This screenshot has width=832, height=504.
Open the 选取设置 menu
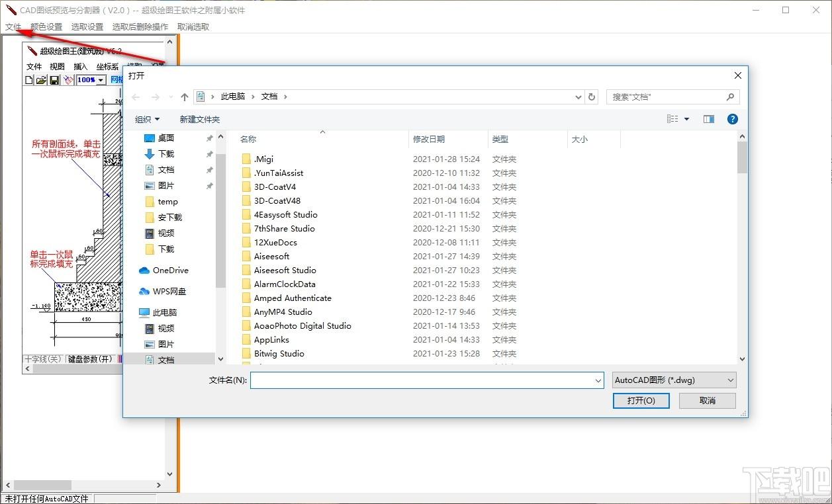(x=87, y=26)
